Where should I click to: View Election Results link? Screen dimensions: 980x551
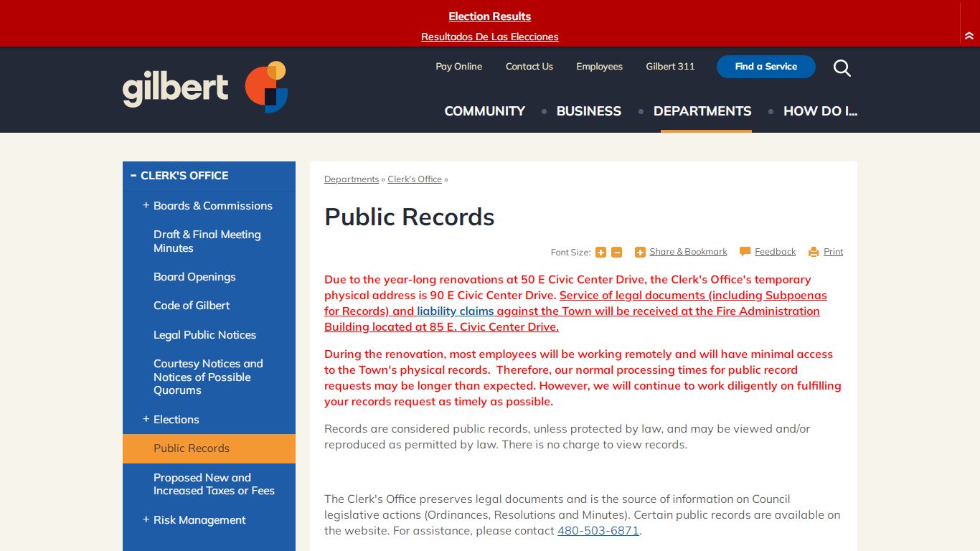[490, 17]
